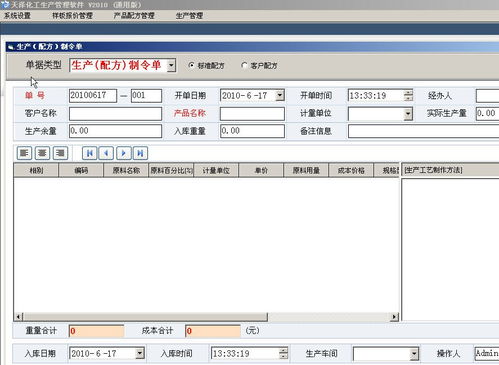Open the 系统设置 menu
The width and height of the screenshot is (499, 365).
pos(17,16)
